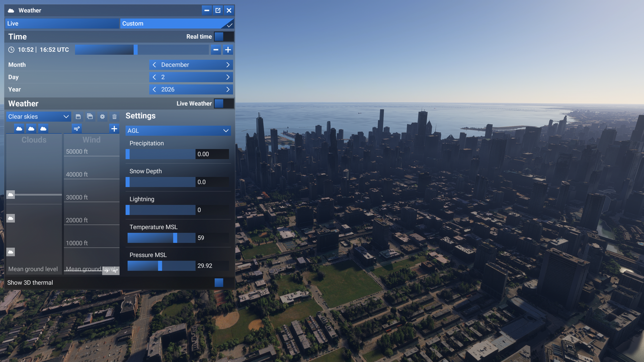This screenshot has width=644, height=362.
Task: Select the highest cloud marker in Clouds column
Action: [x=11, y=195]
